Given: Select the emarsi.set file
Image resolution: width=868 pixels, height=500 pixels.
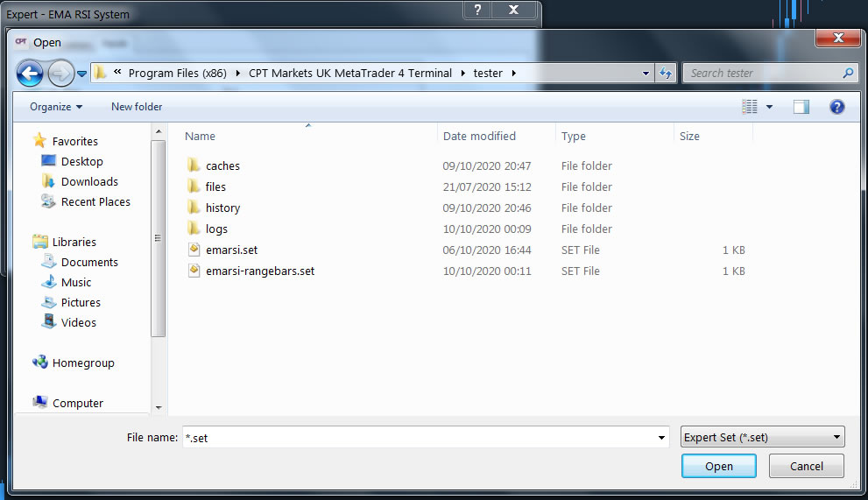Looking at the screenshot, I should [231, 250].
